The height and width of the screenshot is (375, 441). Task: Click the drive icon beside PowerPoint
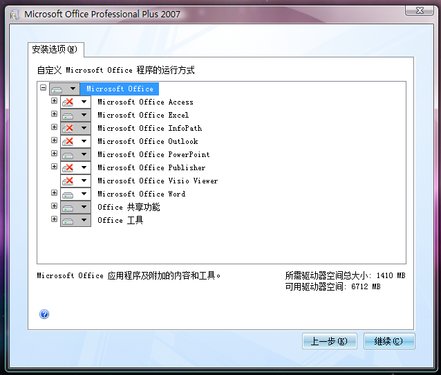click(x=68, y=155)
